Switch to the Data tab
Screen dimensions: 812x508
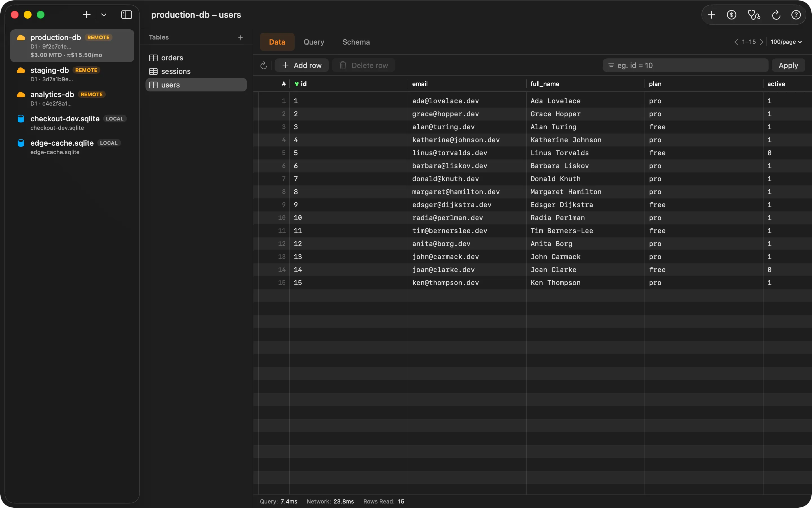tap(277, 42)
